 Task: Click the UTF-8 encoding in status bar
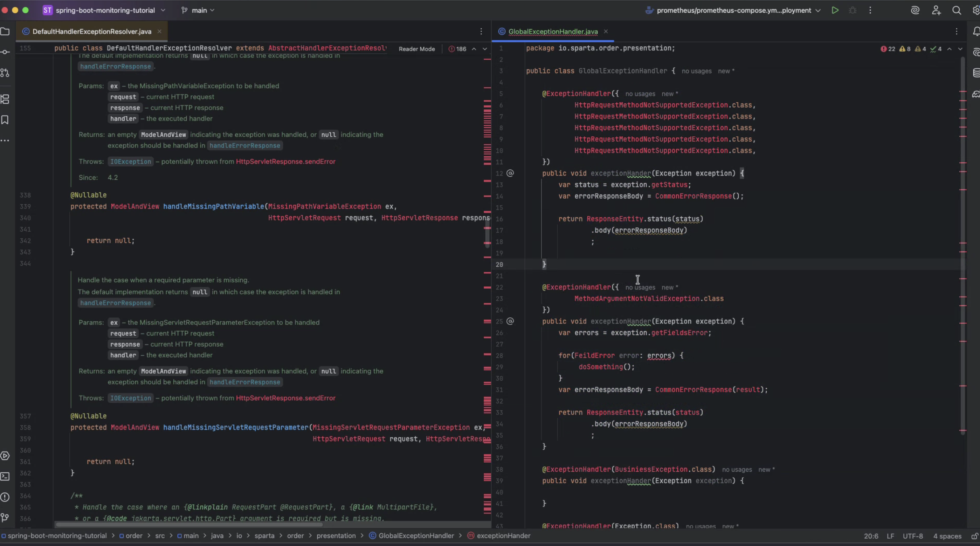[913, 536]
